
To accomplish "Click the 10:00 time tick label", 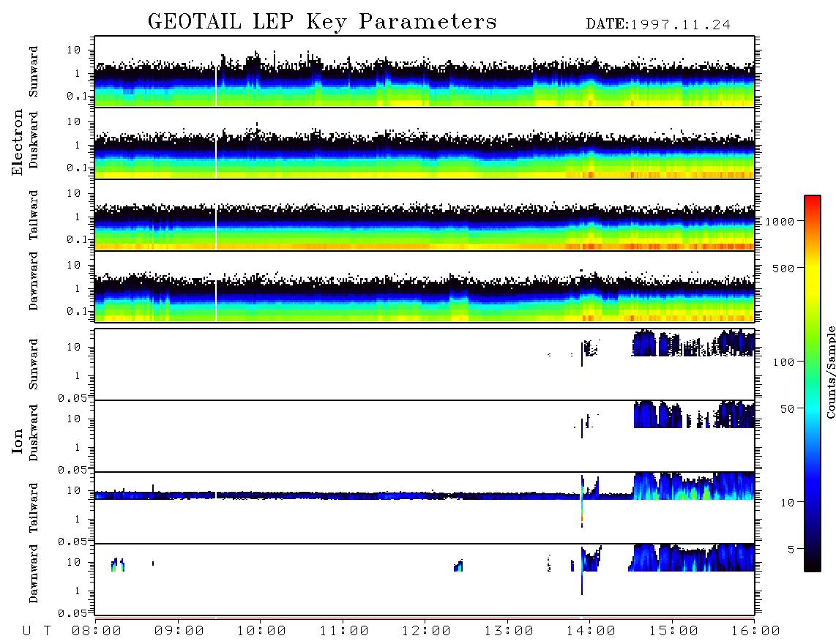I will coord(261,632).
